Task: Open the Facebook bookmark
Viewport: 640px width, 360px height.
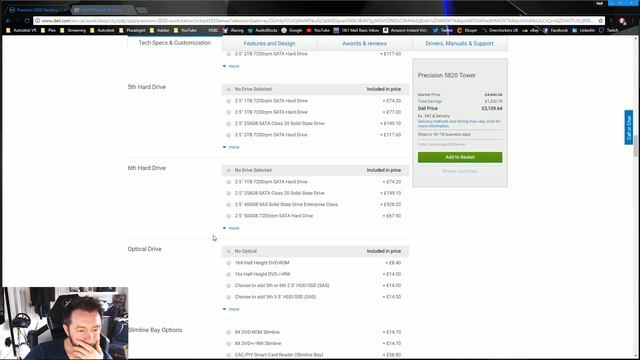Action: click(556, 30)
